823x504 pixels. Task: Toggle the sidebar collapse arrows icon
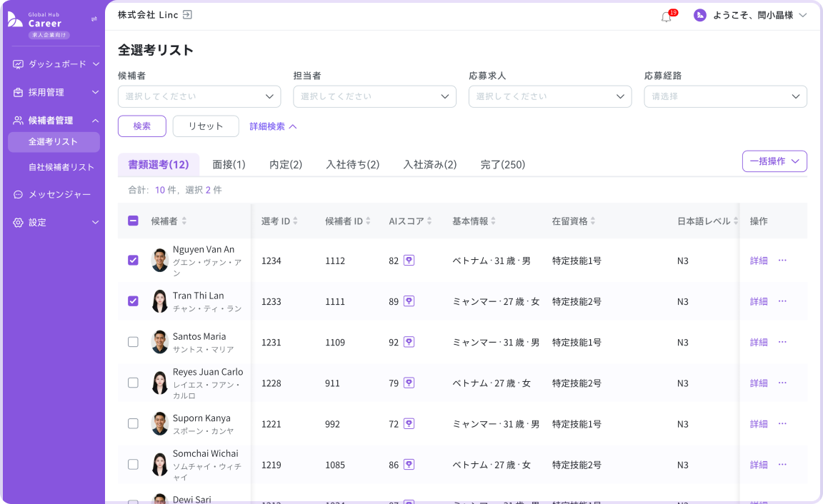click(x=94, y=19)
